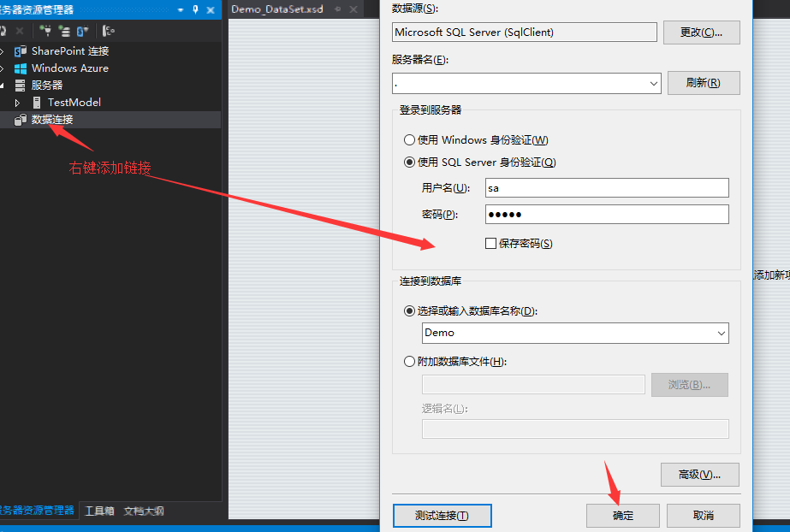
Task: Open Server Explorer window position menu arrow
Action: [181, 10]
